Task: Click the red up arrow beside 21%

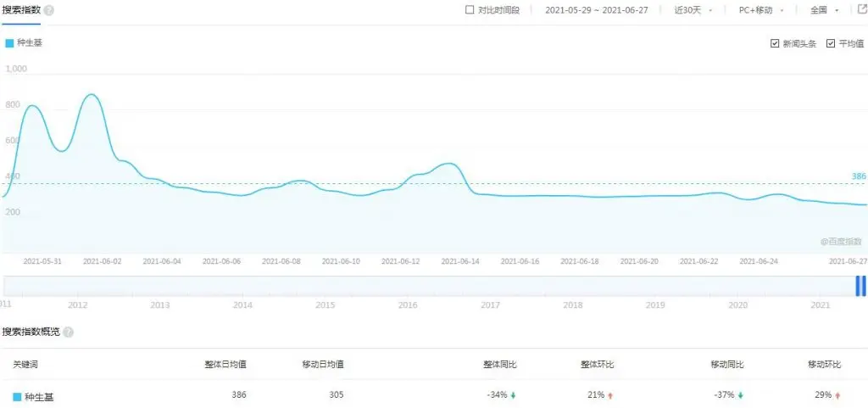Action: (x=612, y=395)
